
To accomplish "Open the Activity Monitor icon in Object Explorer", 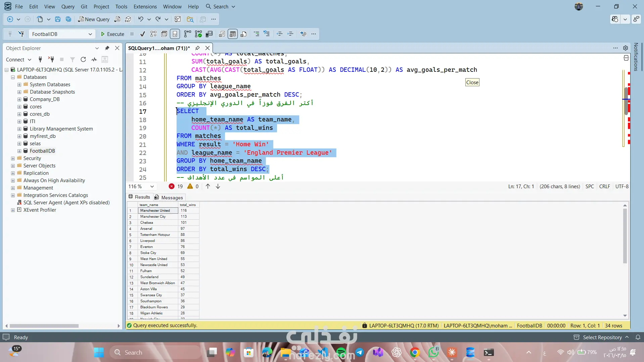I will (x=94, y=59).
